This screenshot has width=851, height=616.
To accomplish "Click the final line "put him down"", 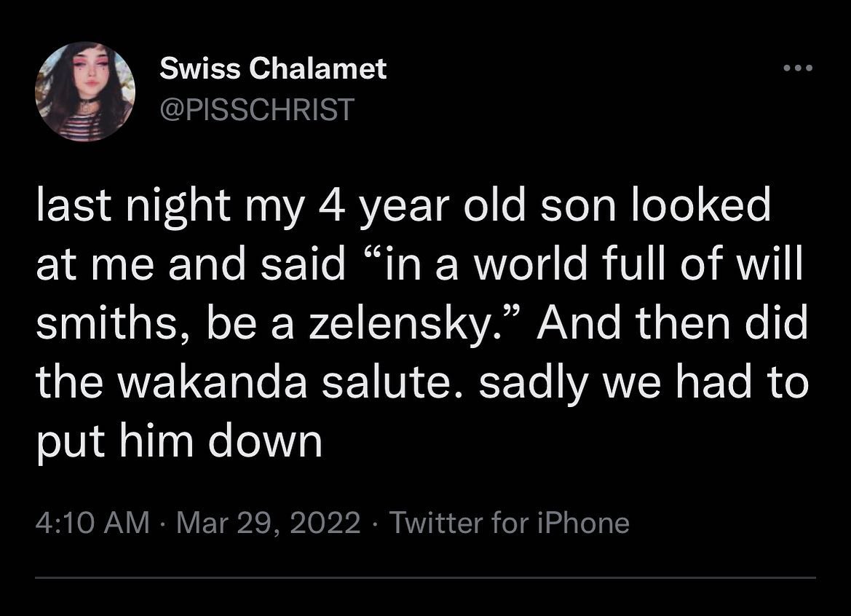I will click(179, 441).
